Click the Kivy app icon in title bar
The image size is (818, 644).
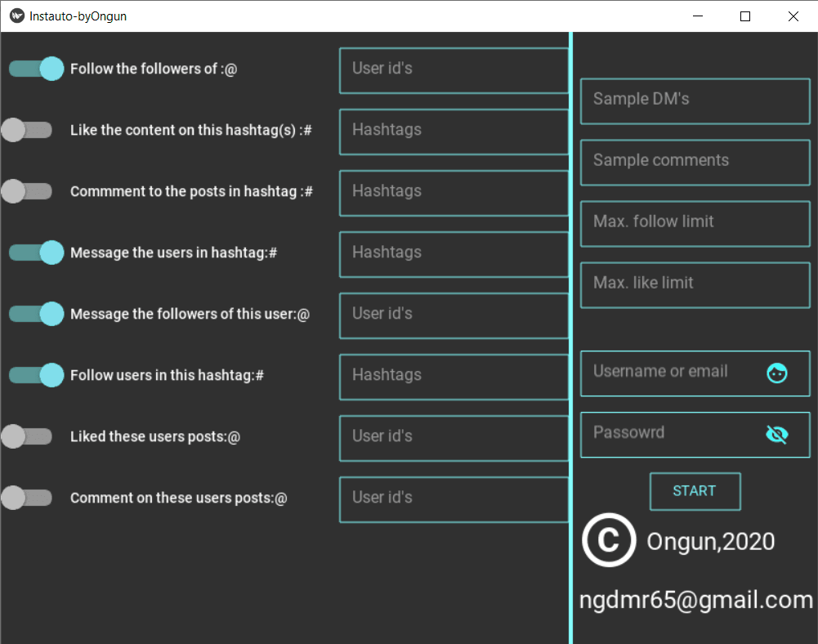click(x=16, y=16)
